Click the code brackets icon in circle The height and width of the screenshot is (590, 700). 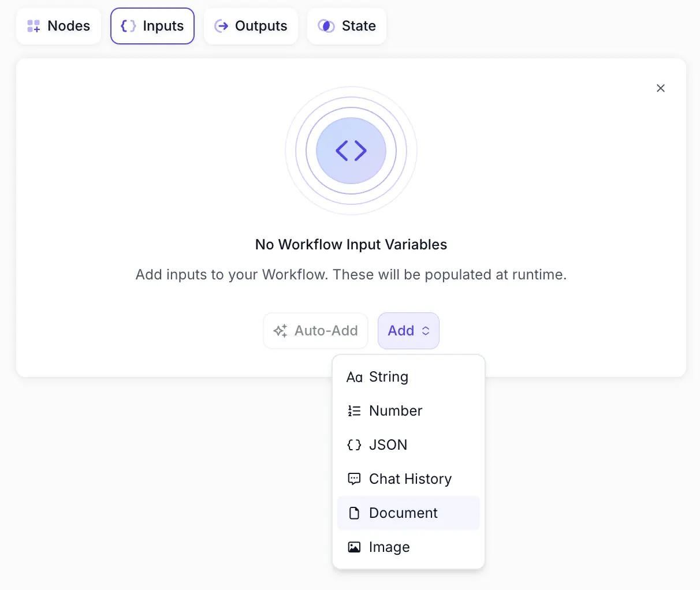pyautogui.click(x=351, y=151)
